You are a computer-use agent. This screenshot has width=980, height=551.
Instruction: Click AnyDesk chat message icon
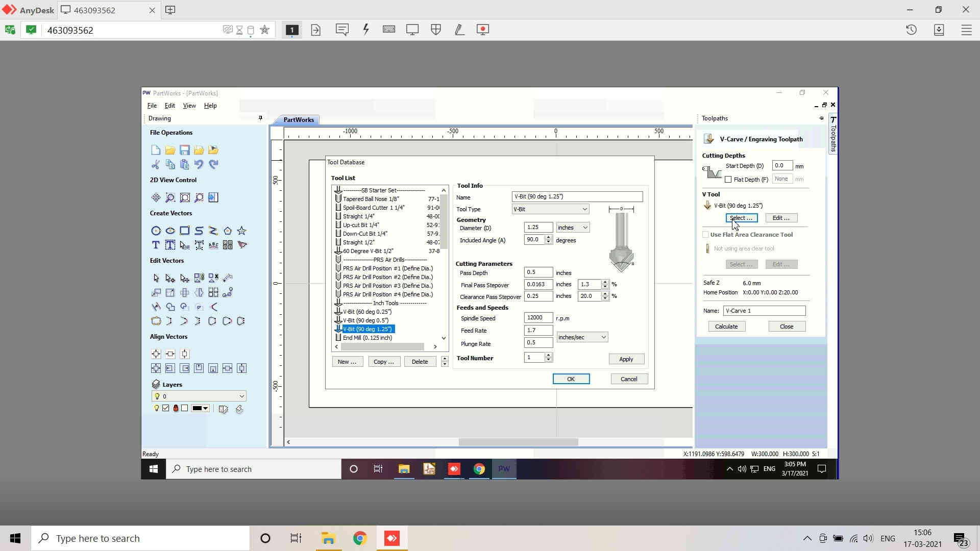pyautogui.click(x=342, y=30)
